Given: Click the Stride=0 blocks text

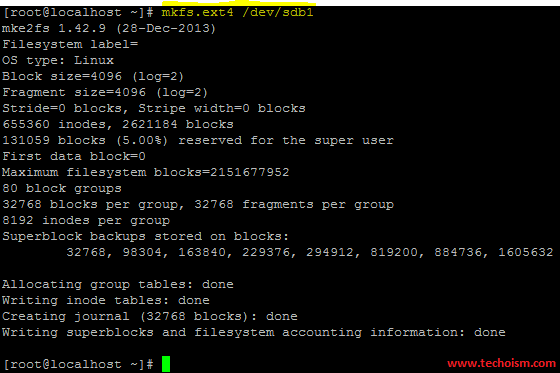Looking at the screenshot, I should tap(62, 108).
